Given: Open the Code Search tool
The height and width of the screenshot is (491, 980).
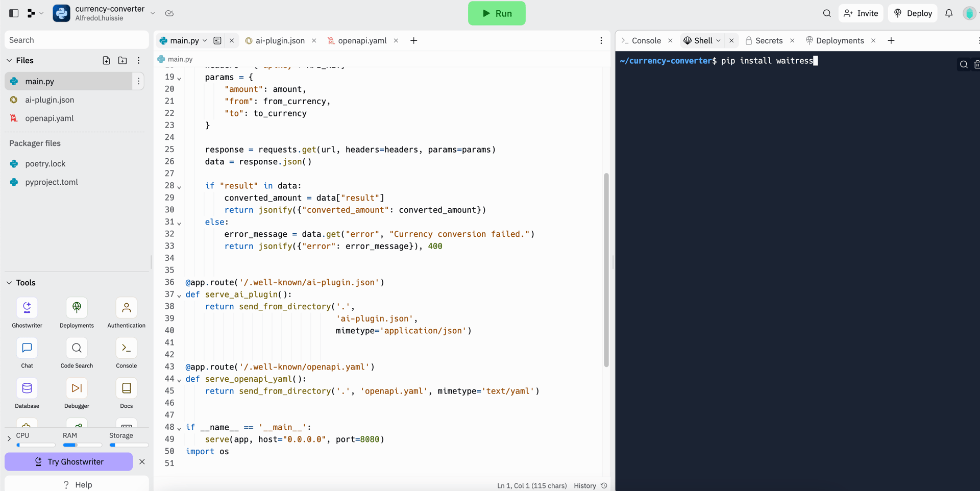Looking at the screenshot, I should (x=77, y=353).
